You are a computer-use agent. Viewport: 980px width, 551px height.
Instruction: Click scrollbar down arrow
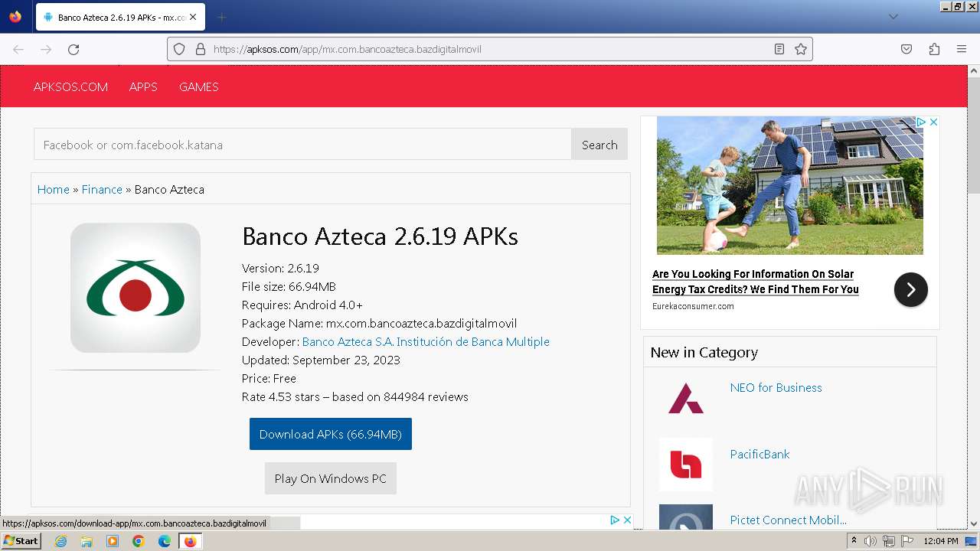pos(974,523)
